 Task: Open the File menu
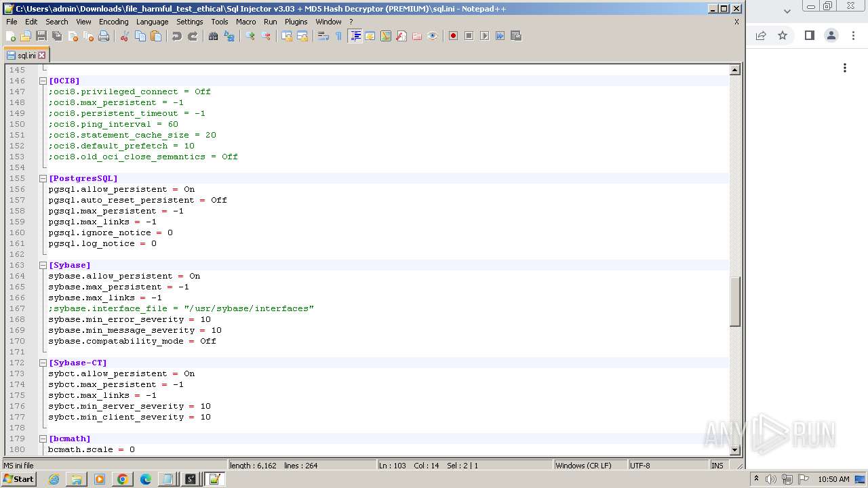pyautogui.click(x=12, y=22)
